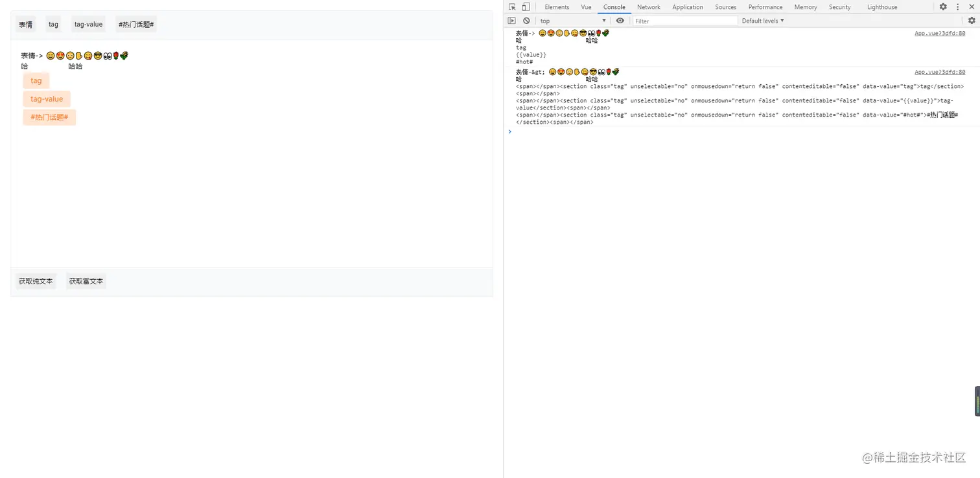Create a live expression via the eye icon

[620, 20]
